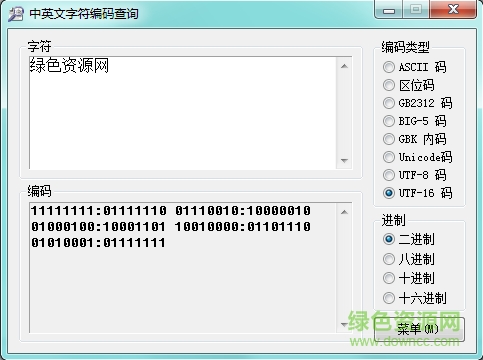
Task: Click the text 绿色资源网 in character box
Action: (x=69, y=65)
